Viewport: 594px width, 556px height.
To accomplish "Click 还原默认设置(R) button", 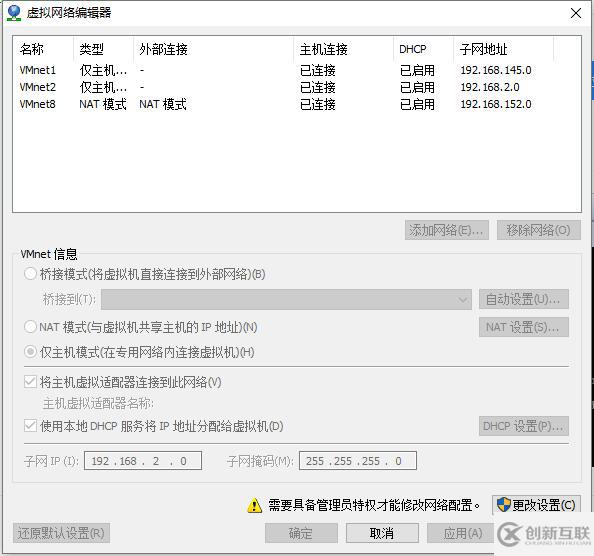I will (61, 533).
